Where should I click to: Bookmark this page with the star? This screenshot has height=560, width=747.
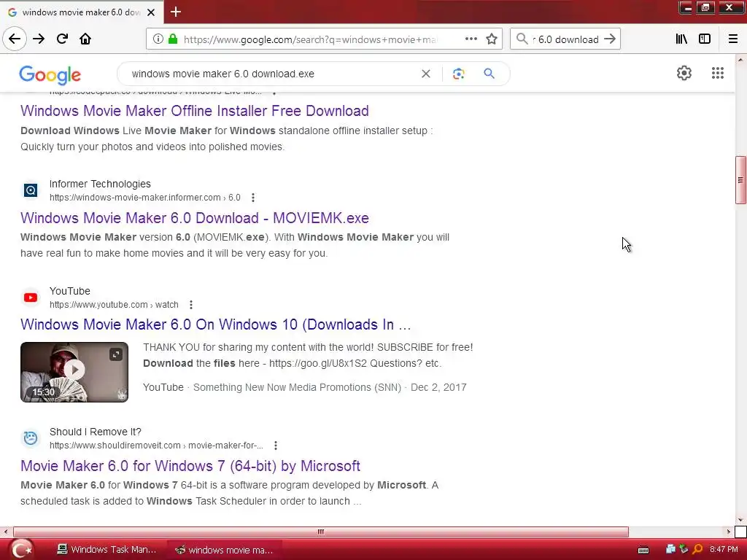tap(492, 39)
